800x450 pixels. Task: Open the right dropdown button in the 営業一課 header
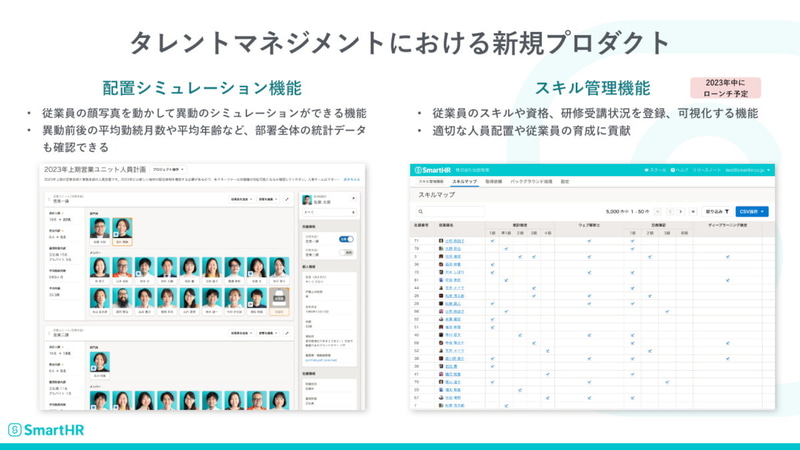[x=268, y=199]
